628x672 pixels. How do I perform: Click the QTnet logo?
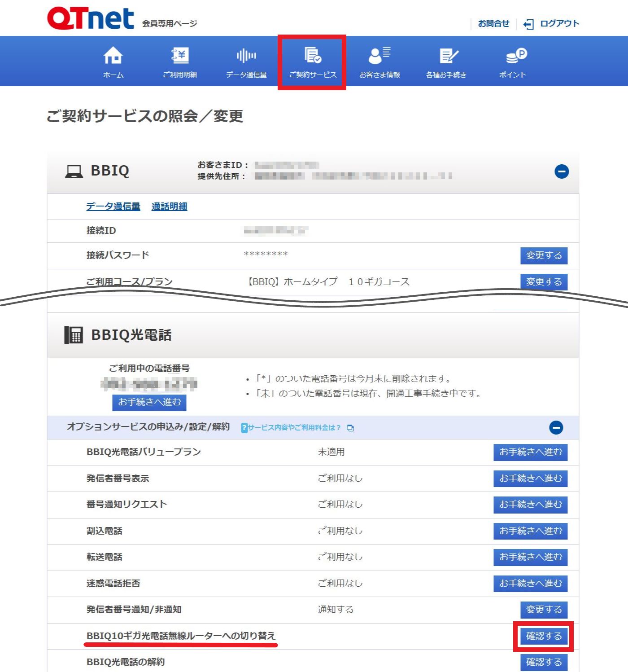(x=91, y=18)
